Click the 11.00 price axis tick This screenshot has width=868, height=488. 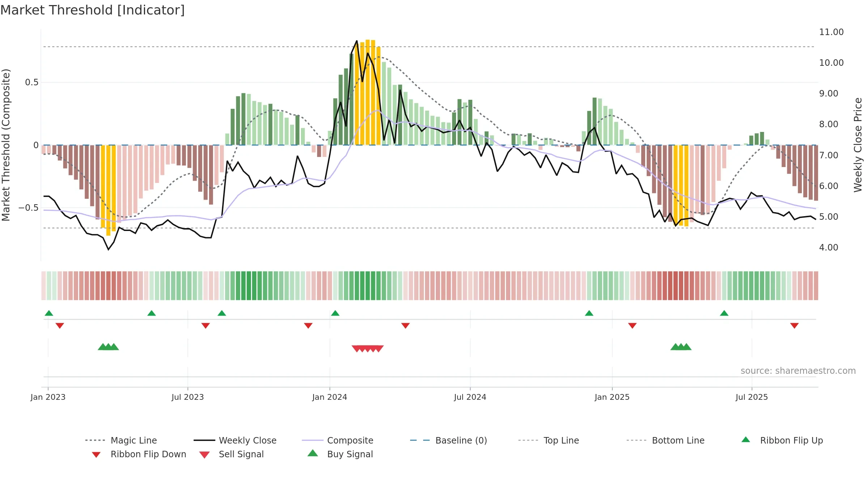point(831,32)
